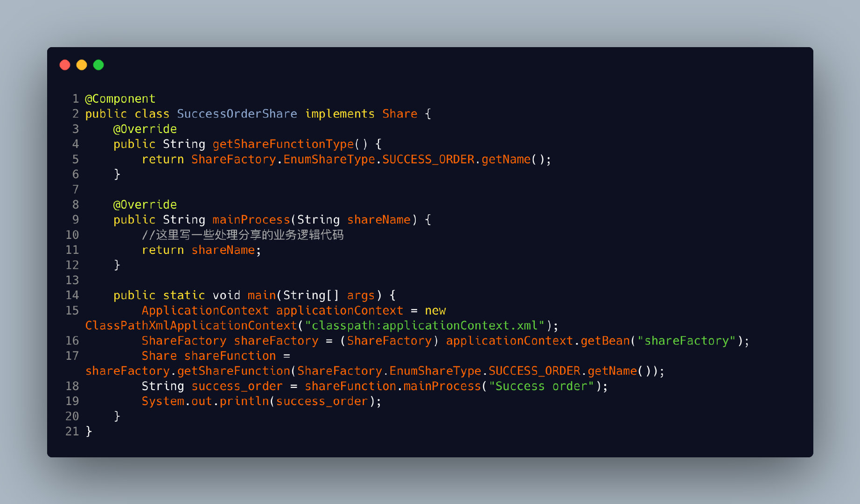Click the return shareName statement
This screenshot has width=860, height=504.
(202, 250)
